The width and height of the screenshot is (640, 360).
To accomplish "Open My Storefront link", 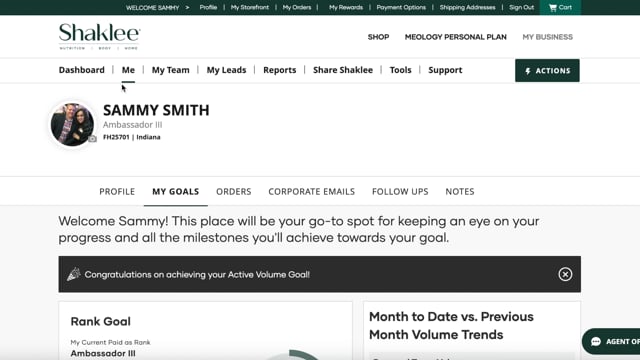I will pos(250,7).
